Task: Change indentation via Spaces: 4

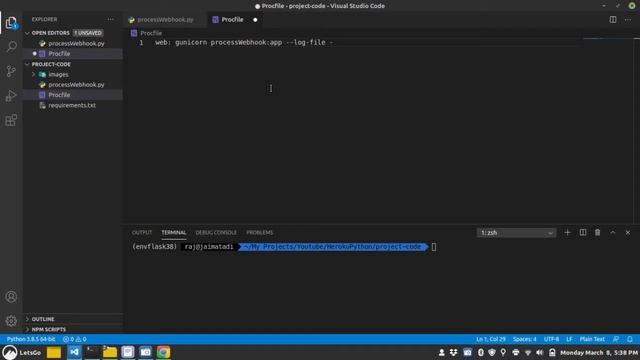Action: (524, 339)
